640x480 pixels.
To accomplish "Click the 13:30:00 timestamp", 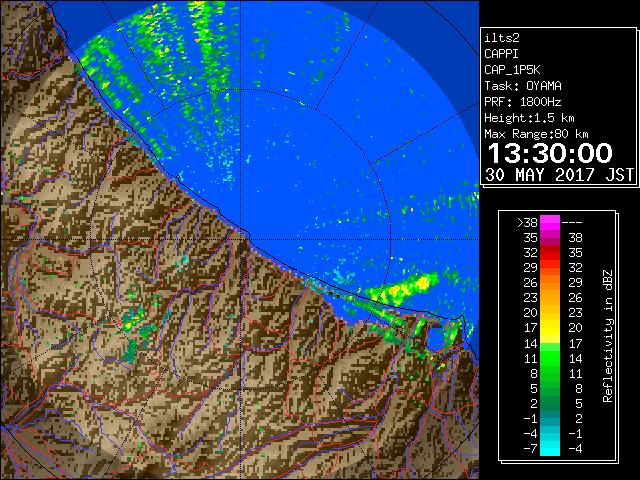I will coord(550,153).
